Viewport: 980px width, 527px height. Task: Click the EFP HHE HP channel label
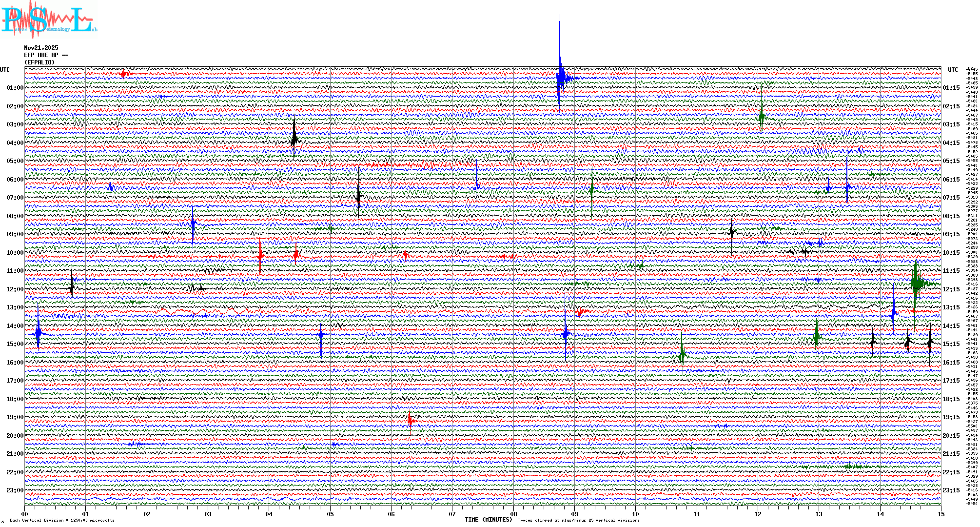46,55
